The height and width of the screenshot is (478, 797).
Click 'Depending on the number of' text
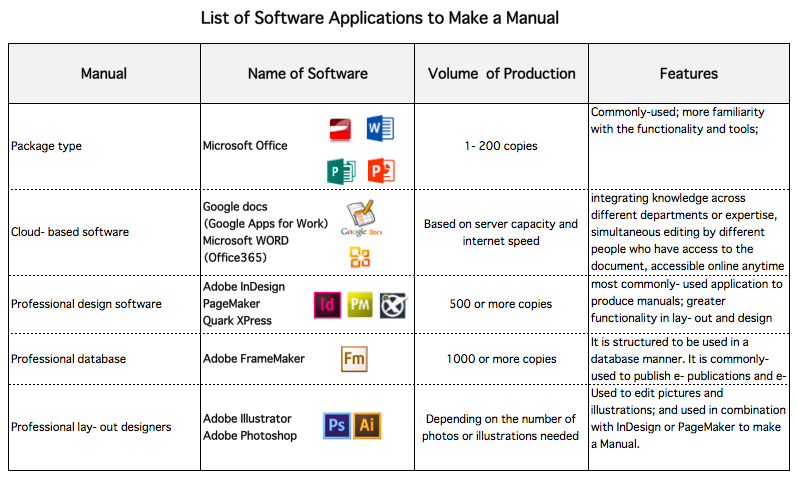501,419
